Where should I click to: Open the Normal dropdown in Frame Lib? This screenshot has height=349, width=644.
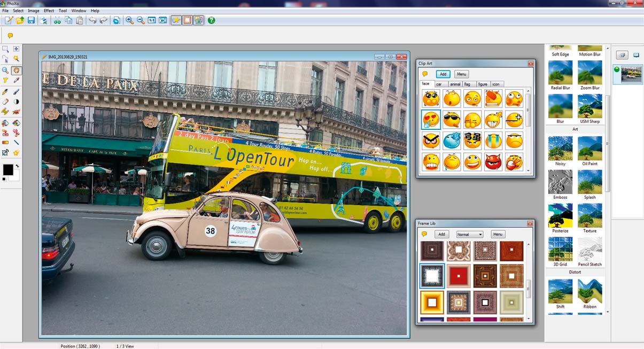pyautogui.click(x=470, y=234)
